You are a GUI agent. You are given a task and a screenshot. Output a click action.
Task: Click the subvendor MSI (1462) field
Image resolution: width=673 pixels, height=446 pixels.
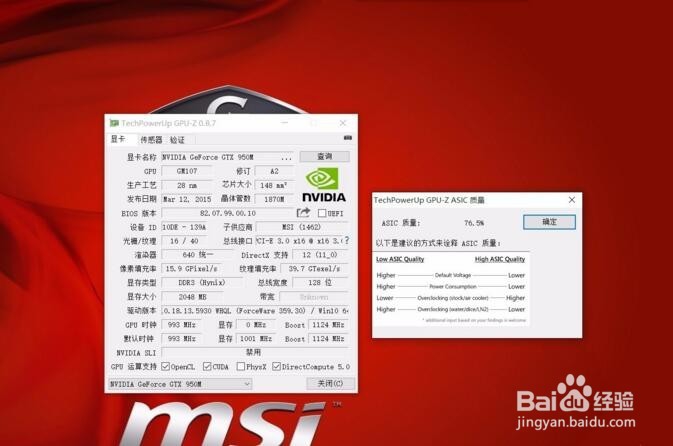click(x=301, y=227)
